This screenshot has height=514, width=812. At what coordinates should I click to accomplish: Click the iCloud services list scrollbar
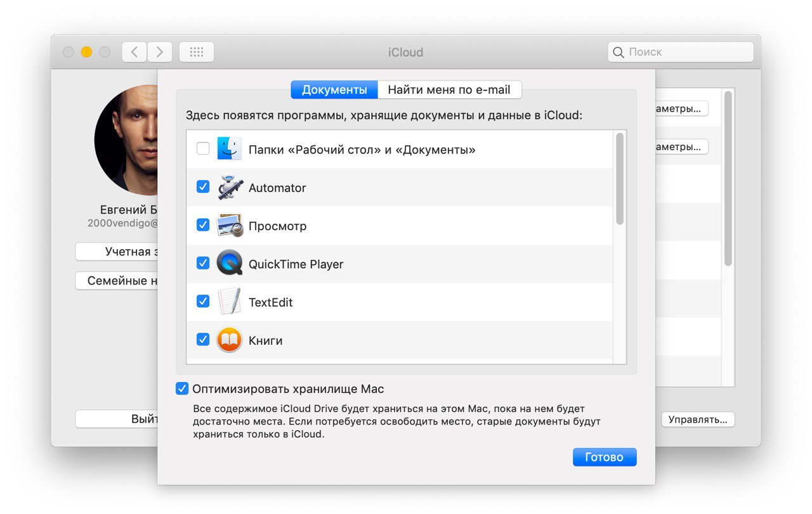click(728, 179)
